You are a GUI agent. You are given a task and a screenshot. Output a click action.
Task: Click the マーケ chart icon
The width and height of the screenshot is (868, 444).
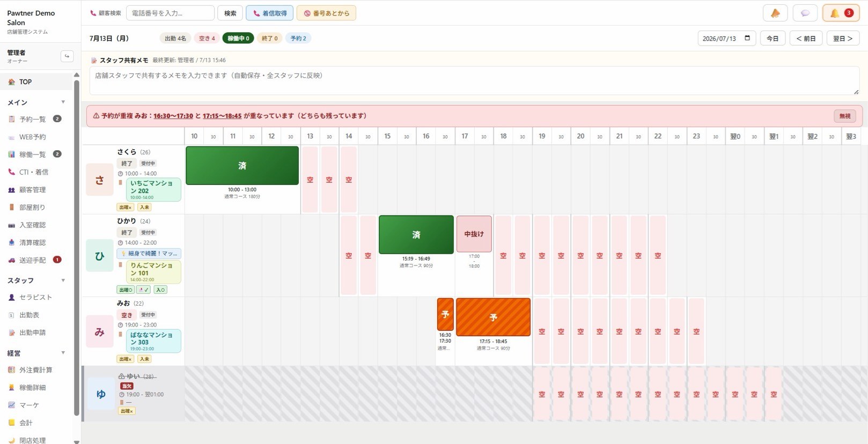click(x=11, y=405)
